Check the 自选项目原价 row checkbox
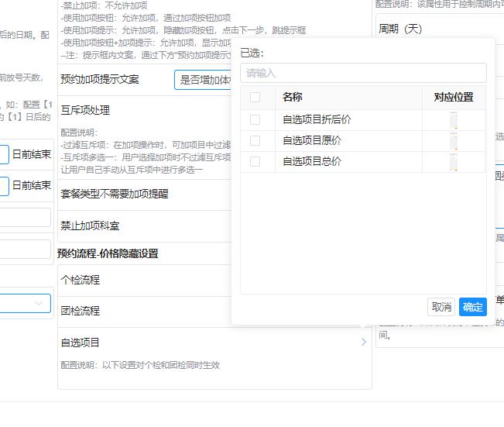The height and width of the screenshot is (427, 504). click(x=255, y=141)
